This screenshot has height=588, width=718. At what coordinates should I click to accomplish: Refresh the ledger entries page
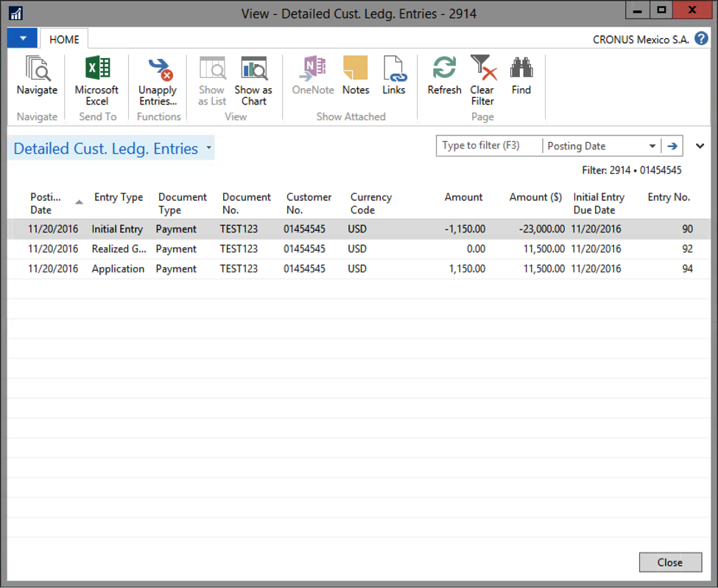click(x=444, y=76)
